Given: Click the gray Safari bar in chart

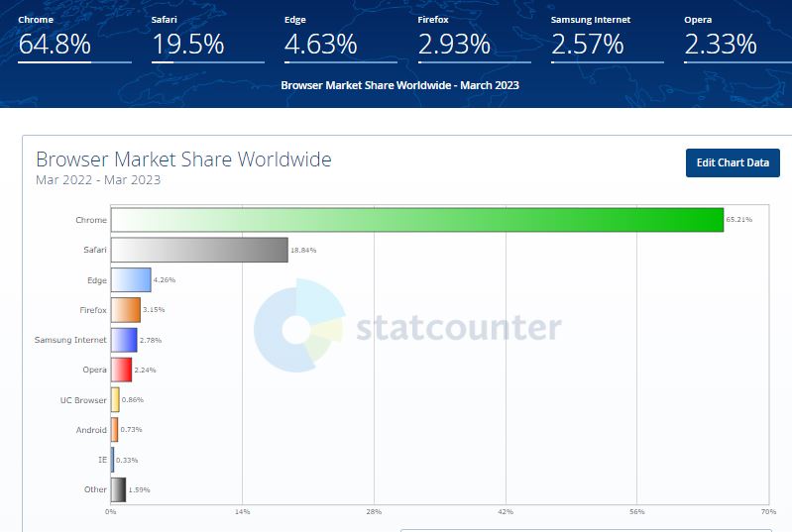Looking at the screenshot, I should tap(199, 250).
